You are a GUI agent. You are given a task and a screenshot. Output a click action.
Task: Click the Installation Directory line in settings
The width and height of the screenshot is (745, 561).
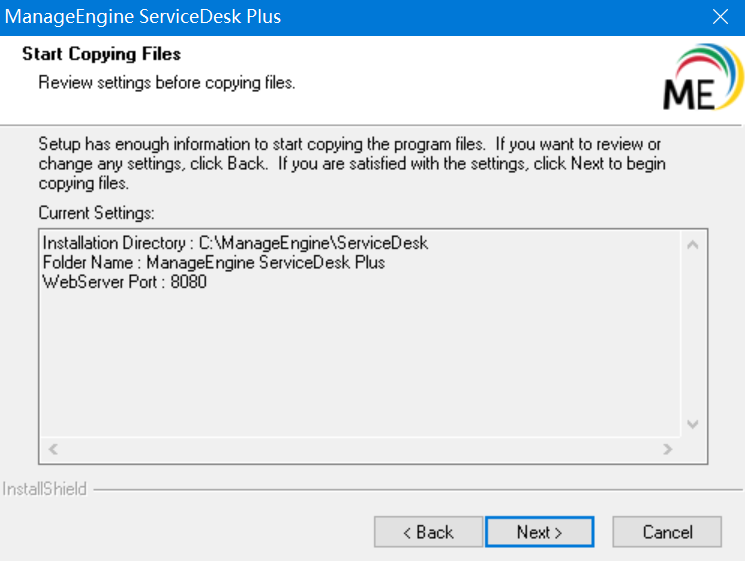coord(235,243)
